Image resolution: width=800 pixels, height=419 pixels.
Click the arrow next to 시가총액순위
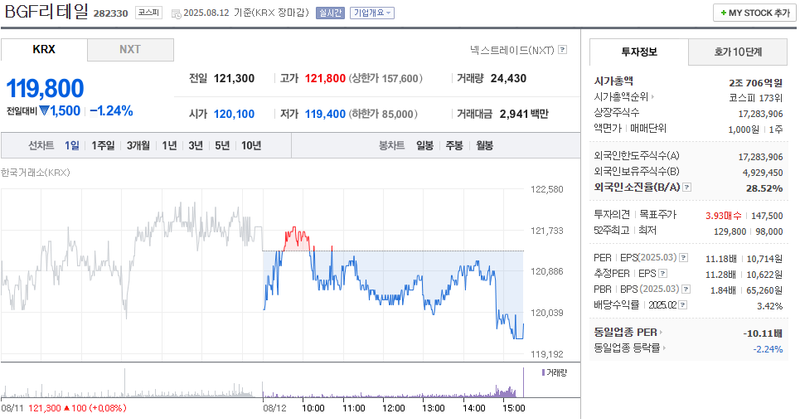click(x=653, y=96)
